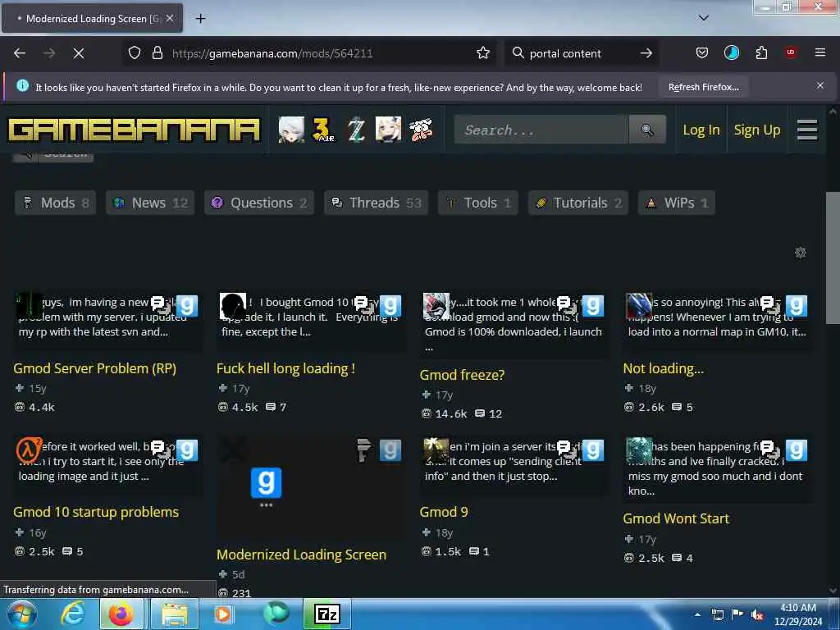840x630 pixels.
Task: Select the Threads 53 tab
Action: 376,203
